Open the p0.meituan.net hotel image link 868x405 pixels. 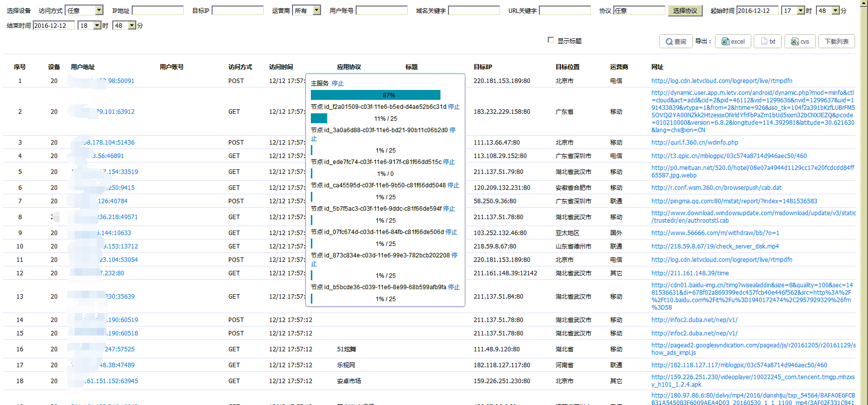(753, 171)
